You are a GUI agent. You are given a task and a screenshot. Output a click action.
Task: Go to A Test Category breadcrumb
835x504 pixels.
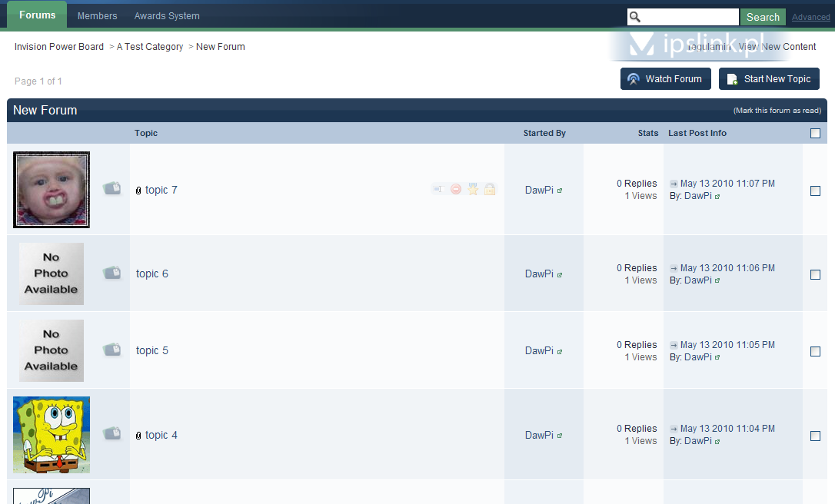click(150, 47)
